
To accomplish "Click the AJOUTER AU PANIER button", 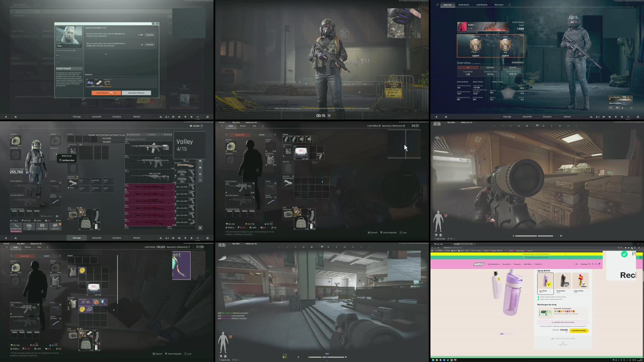I will click(x=579, y=331).
